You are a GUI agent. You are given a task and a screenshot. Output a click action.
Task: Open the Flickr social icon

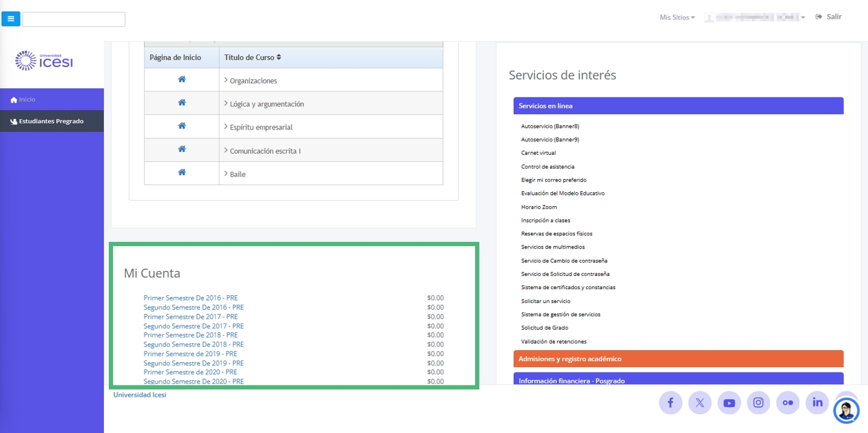788,403
